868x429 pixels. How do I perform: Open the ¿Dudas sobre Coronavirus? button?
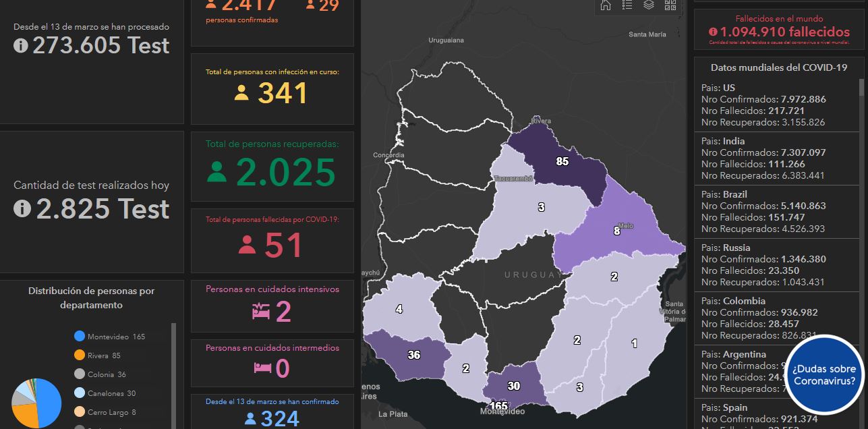coord(824,375)
